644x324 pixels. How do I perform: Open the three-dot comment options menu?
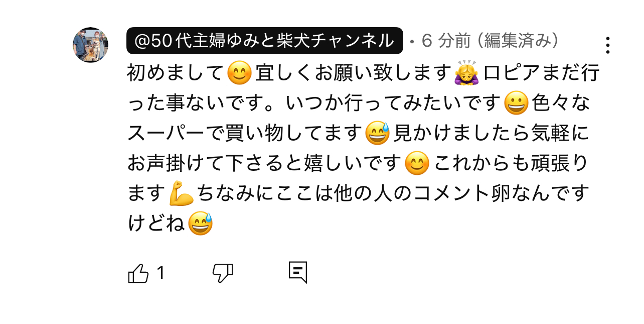pos(607,45)
